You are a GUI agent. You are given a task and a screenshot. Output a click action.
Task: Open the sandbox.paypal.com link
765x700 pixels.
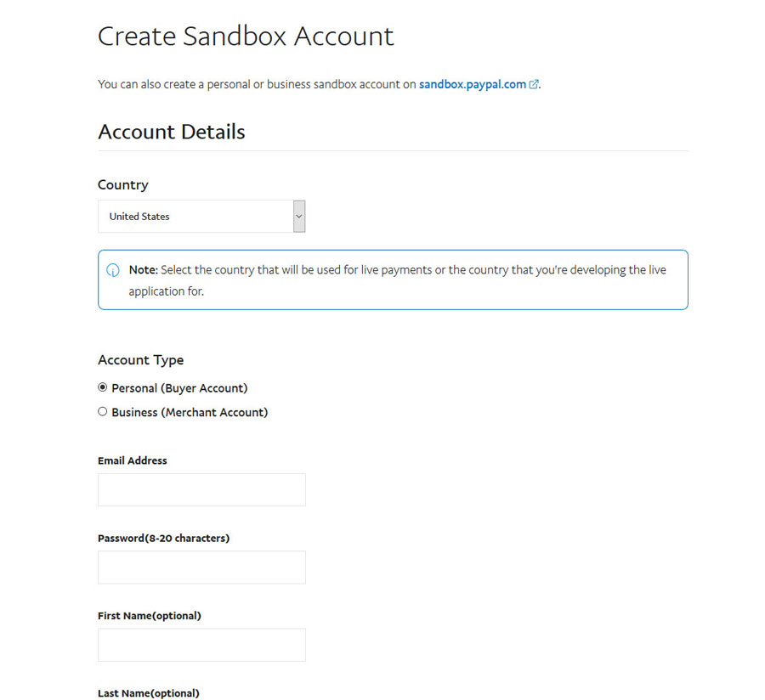pos(472,84)
